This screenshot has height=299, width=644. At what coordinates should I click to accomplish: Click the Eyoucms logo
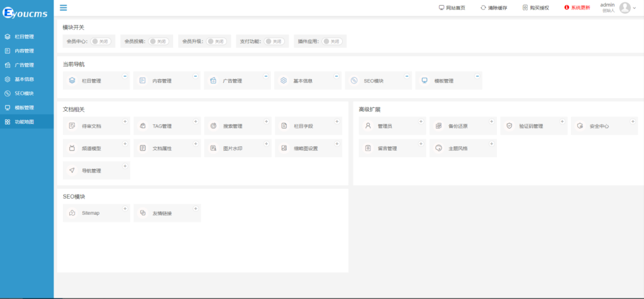click(x=25, y=12)
